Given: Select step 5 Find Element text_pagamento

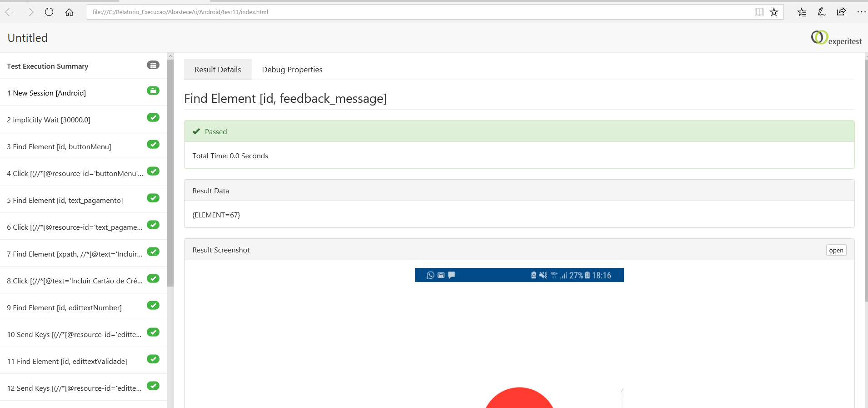Looking at the screenshot, I should coord(65,200).
